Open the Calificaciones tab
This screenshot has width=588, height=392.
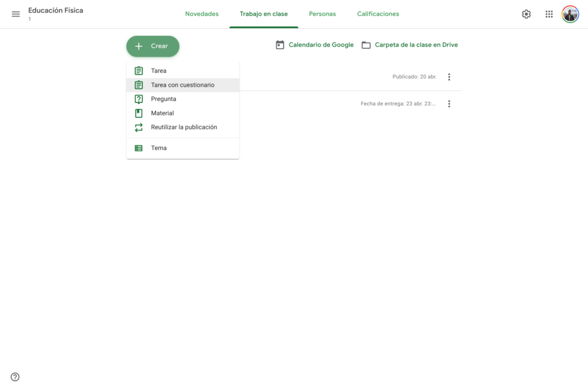pyautogui.click(x=378, y=14)
